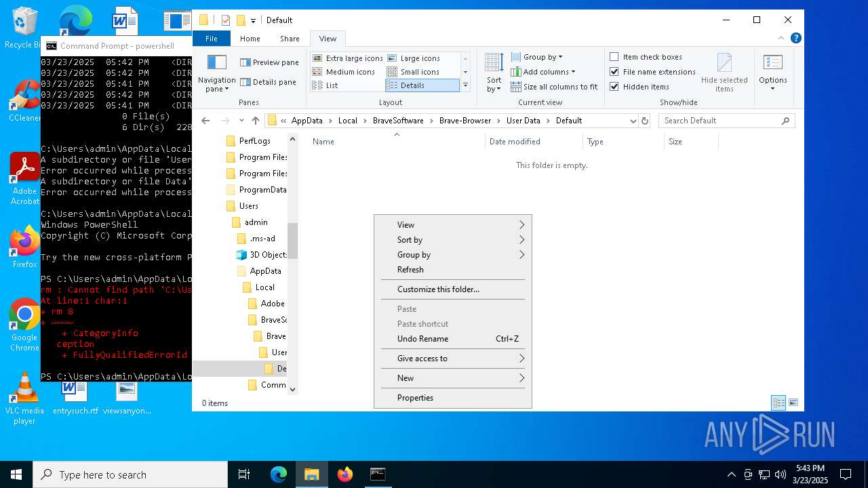Go up one folder level
This screenshot has height=488, width=868.
[255, 121]
